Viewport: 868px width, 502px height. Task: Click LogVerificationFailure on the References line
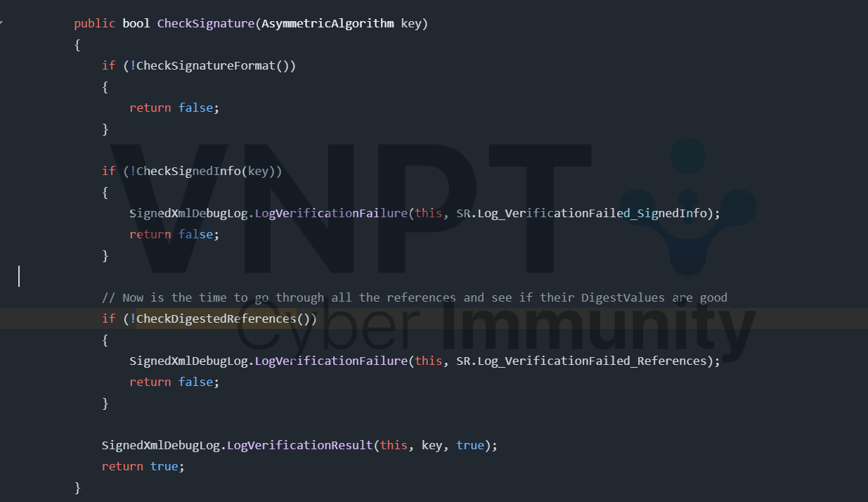[x=330, y=361]
